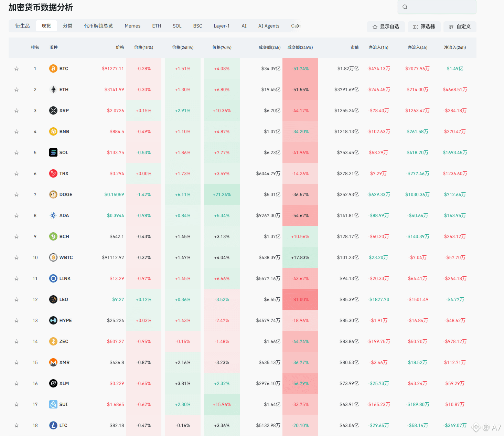This screenshot has height=436, width=504.
Task: Click the ZEC coin logo
Action: coord(53,341)
